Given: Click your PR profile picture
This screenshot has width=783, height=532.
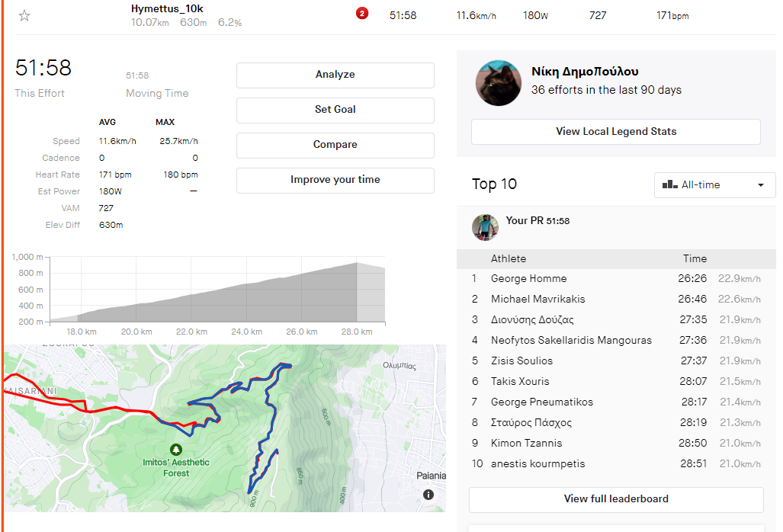Looking at the screenshot, I should pos(485,227).
